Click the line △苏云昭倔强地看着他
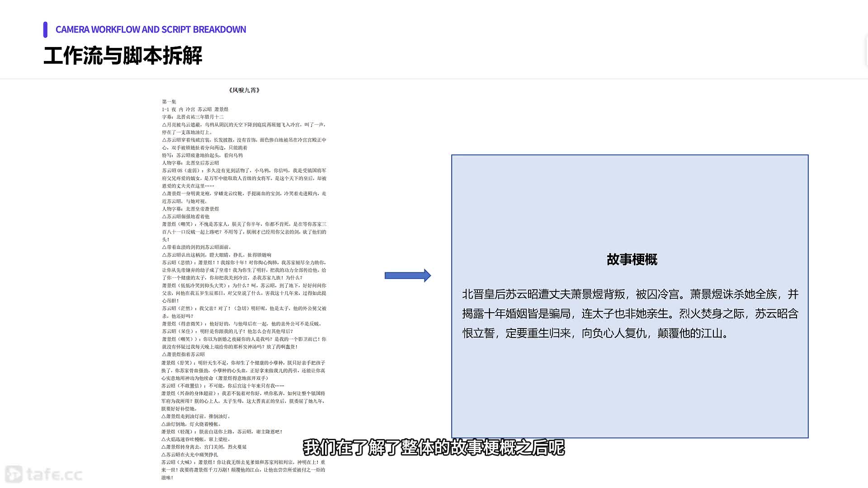The image size is (868, 488). point(186,217)
